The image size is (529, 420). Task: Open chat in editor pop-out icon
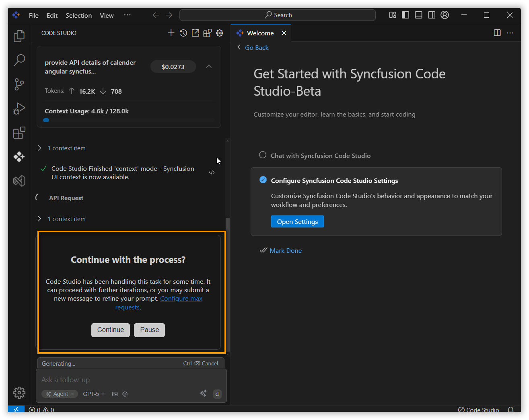point(196,33)
